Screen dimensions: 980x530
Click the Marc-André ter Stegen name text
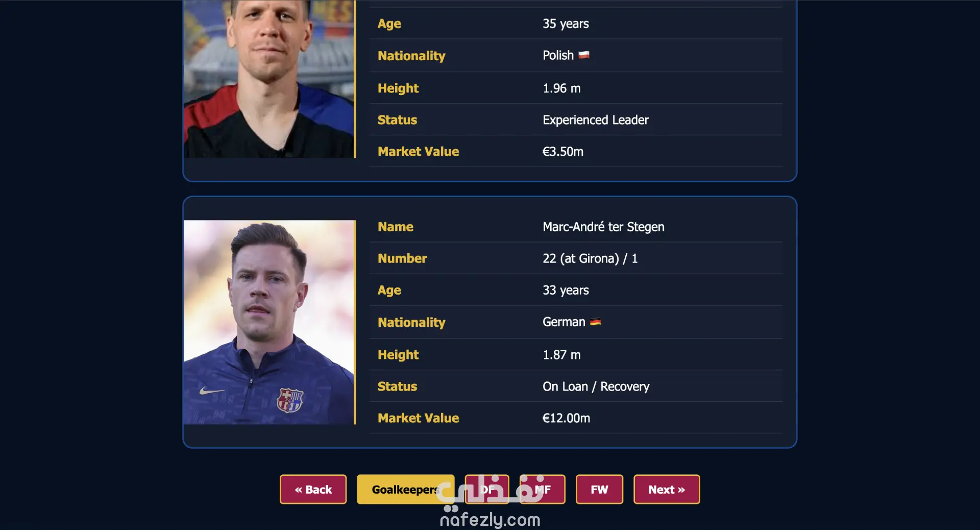coord(603,227)
